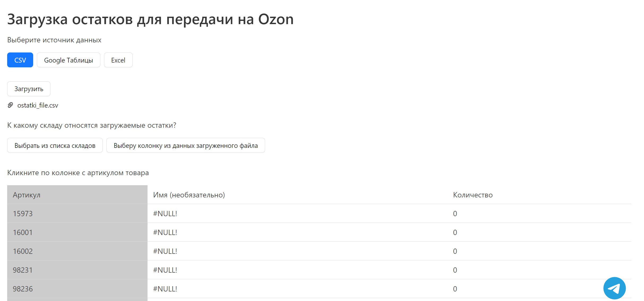Choose column from uploaded file data button

coord(185,145)
